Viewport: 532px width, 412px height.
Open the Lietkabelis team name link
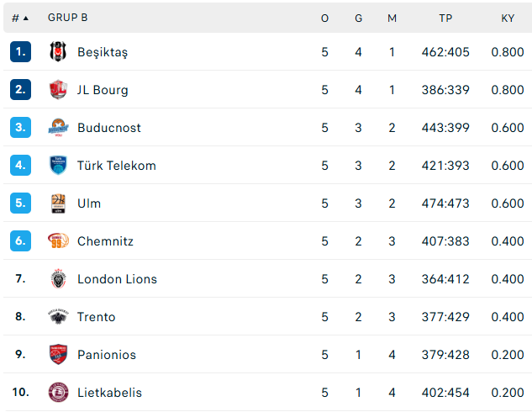pyautogui.click(x=109, y=393)
